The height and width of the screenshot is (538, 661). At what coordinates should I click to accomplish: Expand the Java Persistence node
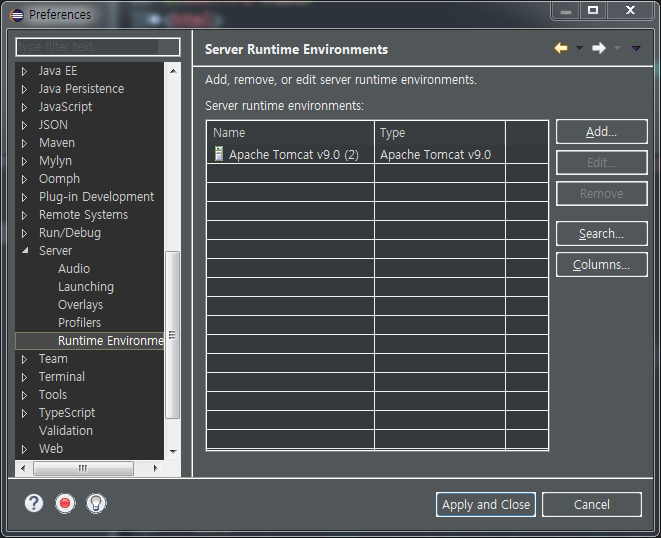click(x=24, y=90)
